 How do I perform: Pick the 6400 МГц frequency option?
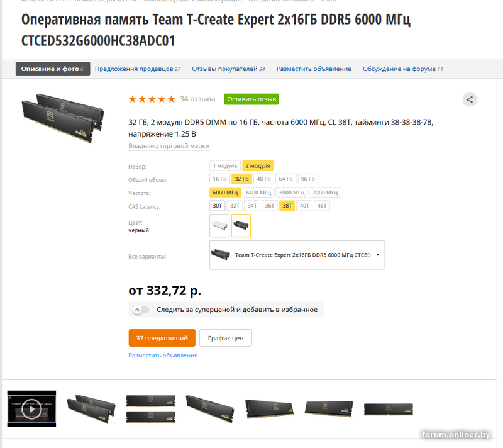(x=258, y=193)
